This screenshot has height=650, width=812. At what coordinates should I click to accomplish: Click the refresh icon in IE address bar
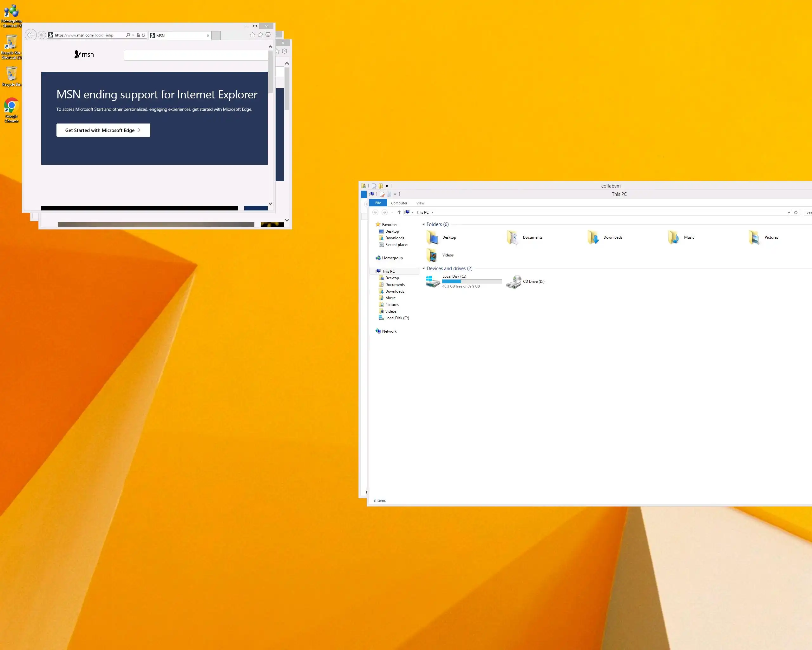click(x=143, y=35)
